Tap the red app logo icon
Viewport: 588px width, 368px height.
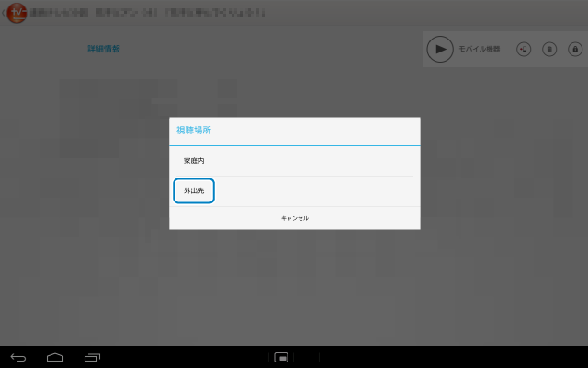[x=17, y=14]
